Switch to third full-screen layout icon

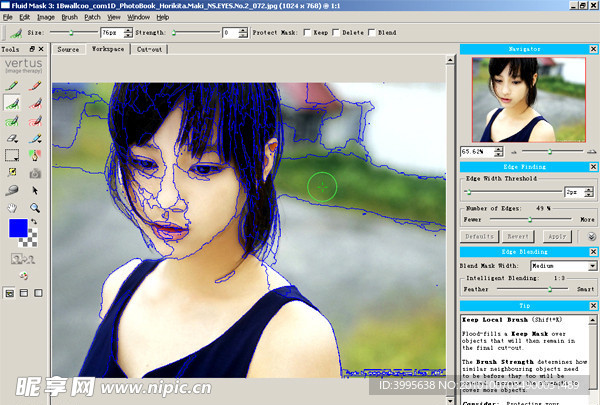coord(38,293)
